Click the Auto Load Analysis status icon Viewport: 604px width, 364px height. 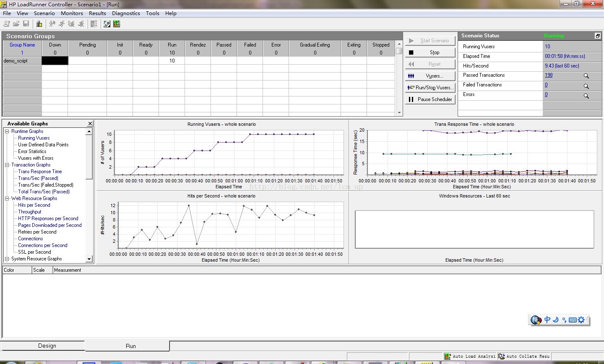click(x=448, y=356)
